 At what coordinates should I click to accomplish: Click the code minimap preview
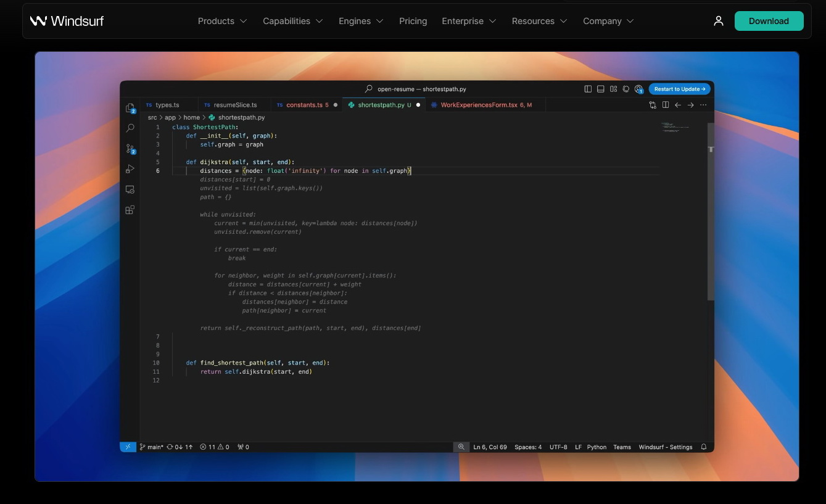(675, 126)
